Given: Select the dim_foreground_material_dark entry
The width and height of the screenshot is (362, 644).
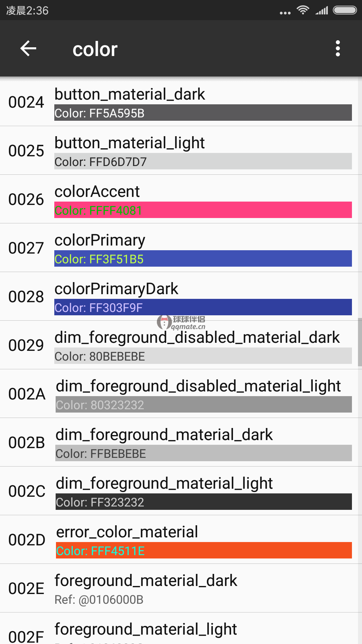Looking at the screenshot, I should pyautogui.click(x=181, y=442).
